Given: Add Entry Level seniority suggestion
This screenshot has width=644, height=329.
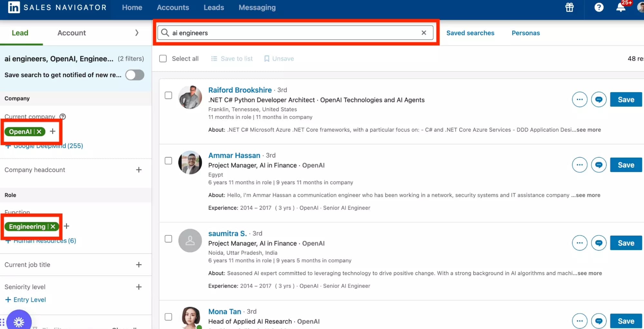Looking at the screenshot, I should (x=25, y=300).
